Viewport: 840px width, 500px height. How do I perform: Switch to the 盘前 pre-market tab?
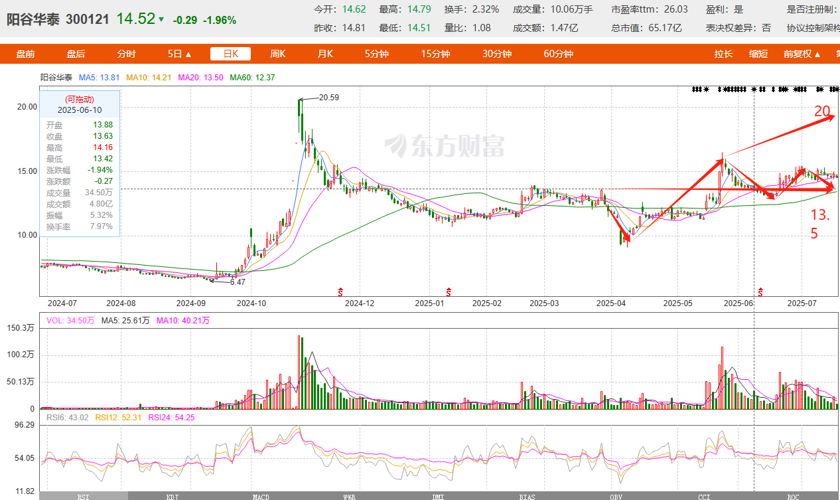pyautogui.click(x=25, y=54)
